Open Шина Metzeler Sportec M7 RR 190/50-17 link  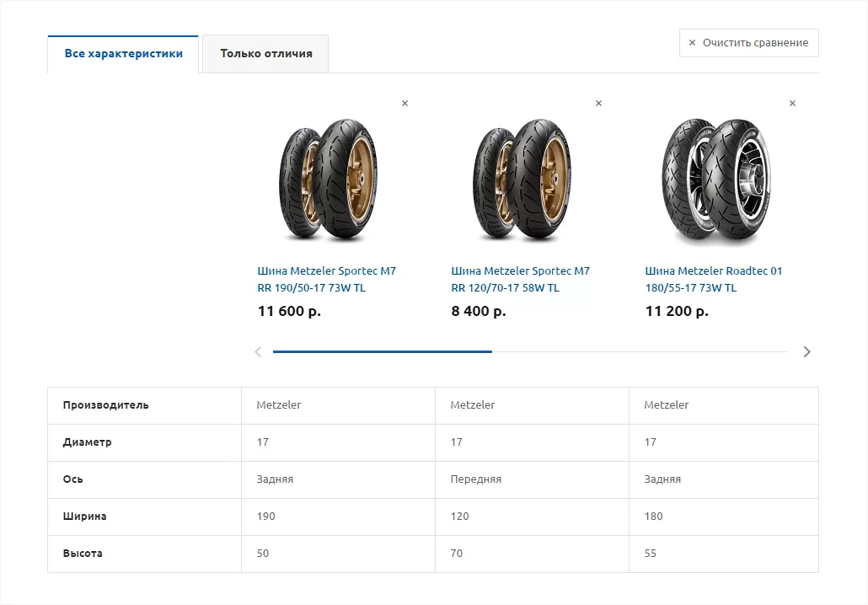tap(327, 279)
